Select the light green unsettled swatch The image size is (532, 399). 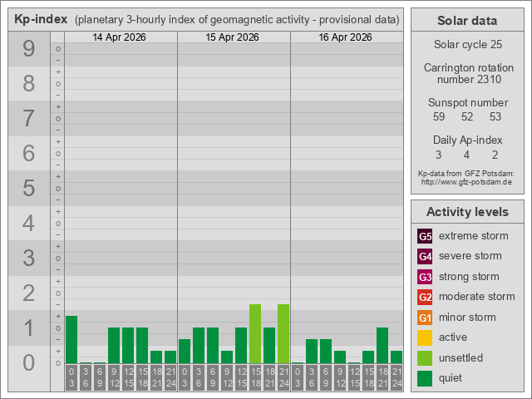[x=425, y=358]
